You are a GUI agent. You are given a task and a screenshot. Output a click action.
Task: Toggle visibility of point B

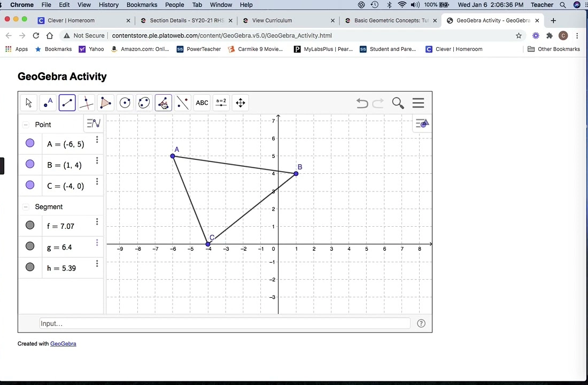pyautogui.click(x=30, y=164)
